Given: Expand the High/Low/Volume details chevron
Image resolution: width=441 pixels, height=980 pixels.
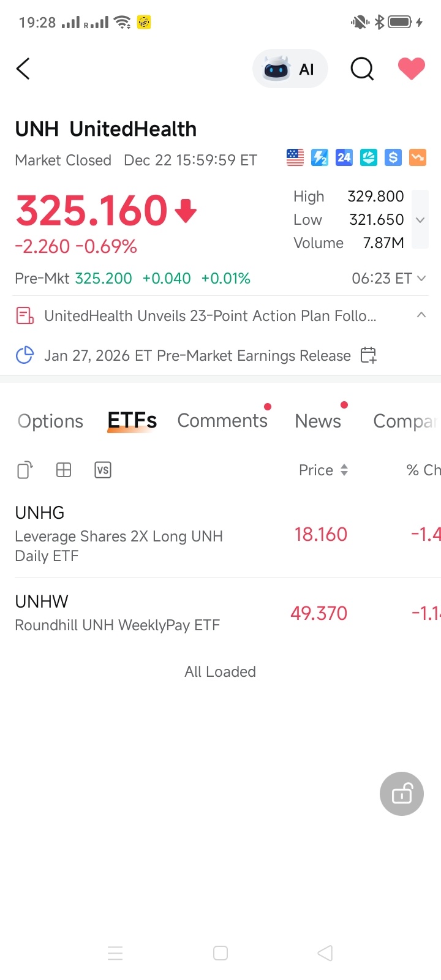Looking at the screenshot, I should pyautogui.click(x=420, y=219).
